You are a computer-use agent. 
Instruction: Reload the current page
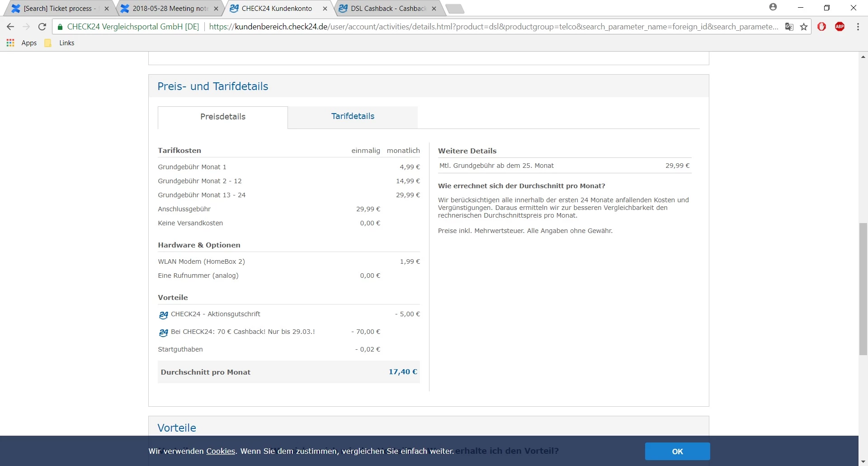coord(42,27)
